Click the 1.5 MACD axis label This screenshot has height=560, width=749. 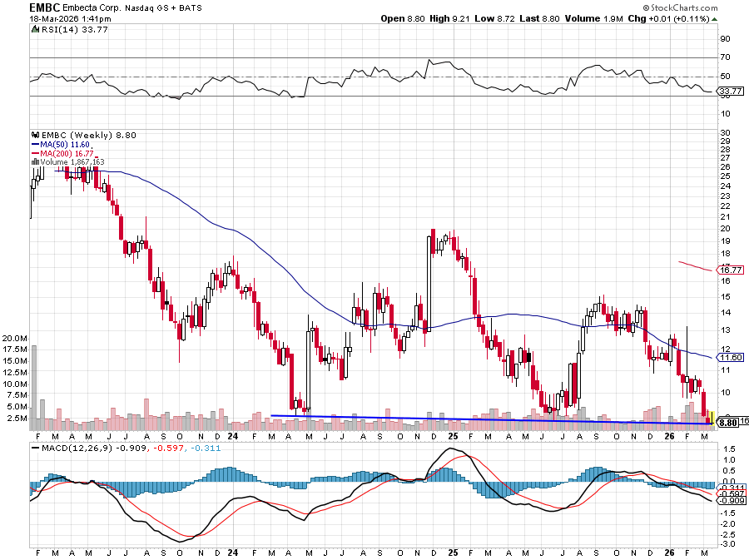pyautogui.click(x=729, y=448)
